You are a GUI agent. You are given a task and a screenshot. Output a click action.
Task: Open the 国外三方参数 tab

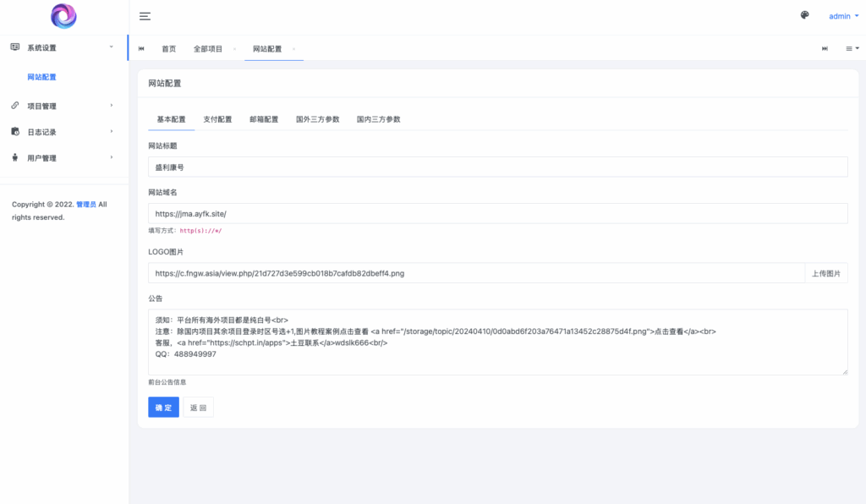tap(317, 119)
